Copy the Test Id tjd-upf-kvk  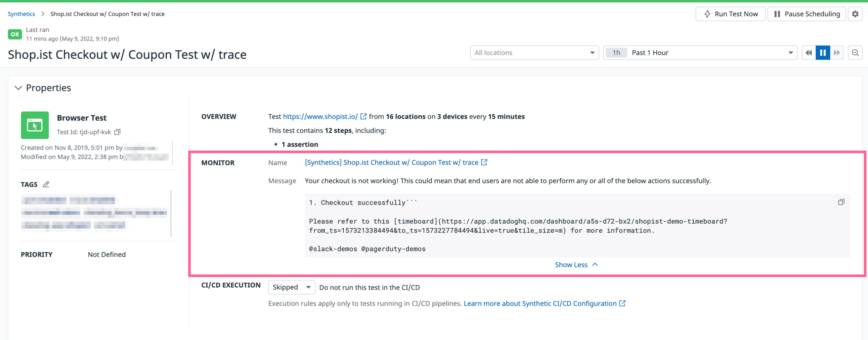click(117, 132)
